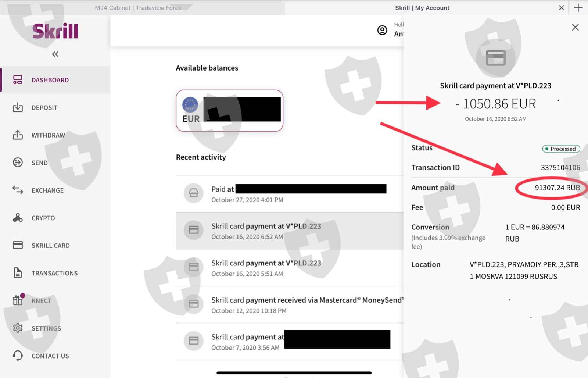Open the Paid at October 27 transaction

pyautogui.click(x=290, y=194)
